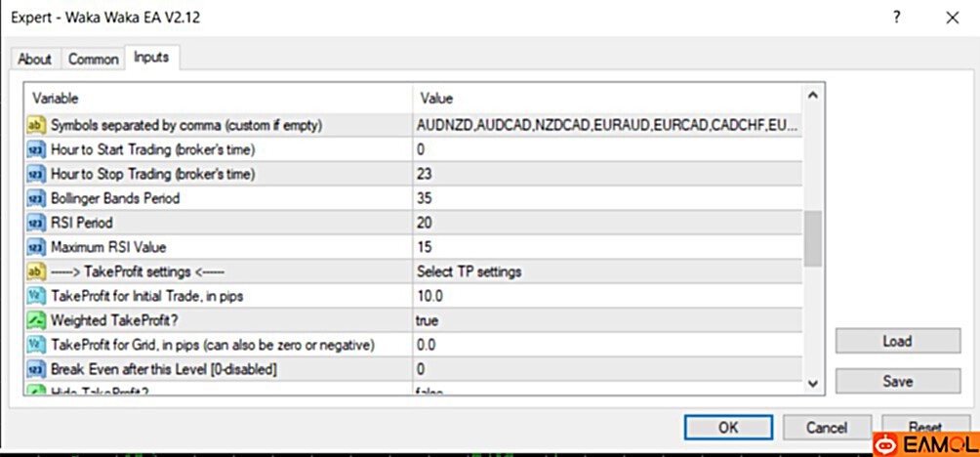This screenshot has height=457, width=980.
Task: Select the Inputs tab
Action: 152,58
